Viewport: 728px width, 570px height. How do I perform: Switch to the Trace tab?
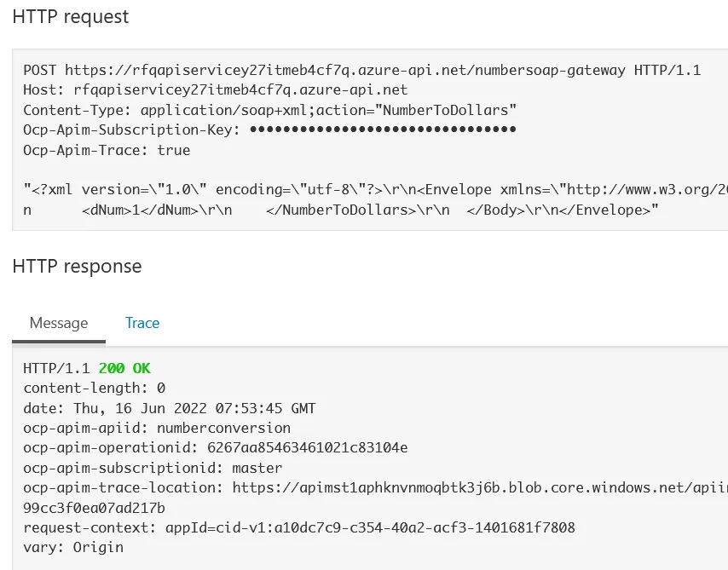[142, 323]
